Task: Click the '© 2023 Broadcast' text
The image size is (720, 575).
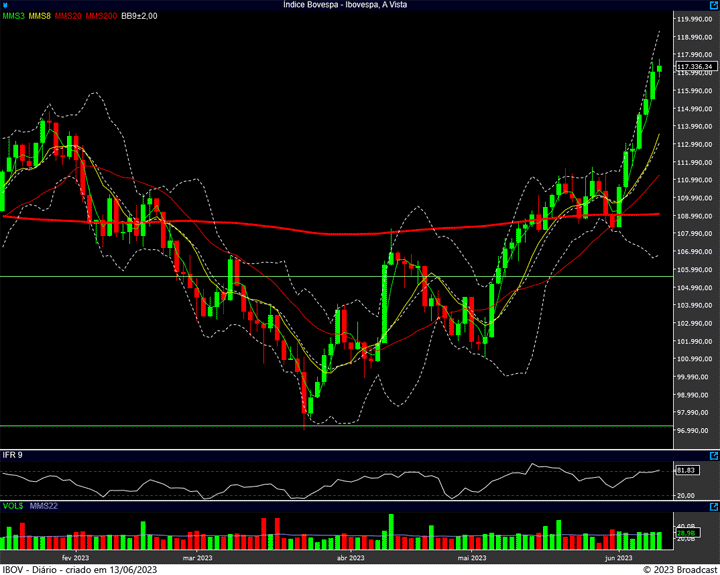Action: [679, 569]
